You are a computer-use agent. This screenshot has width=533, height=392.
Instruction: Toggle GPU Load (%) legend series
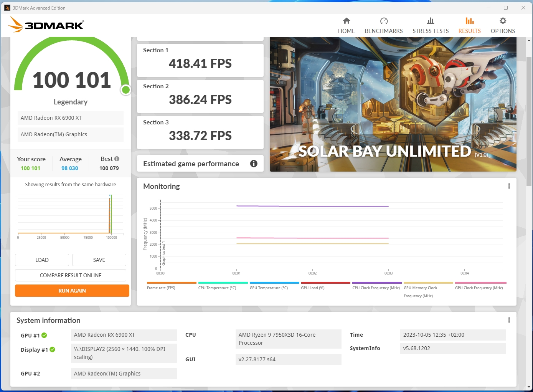312,288
